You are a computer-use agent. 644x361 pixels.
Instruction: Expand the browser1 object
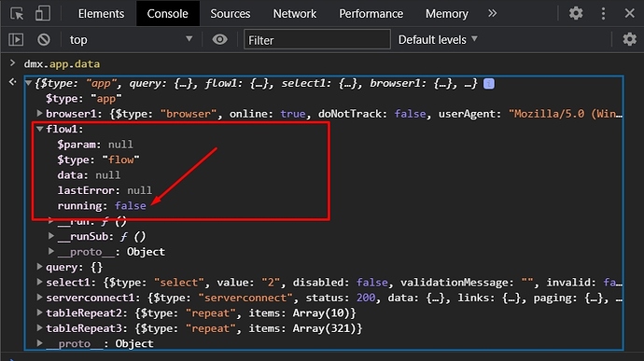coord(39,113)
